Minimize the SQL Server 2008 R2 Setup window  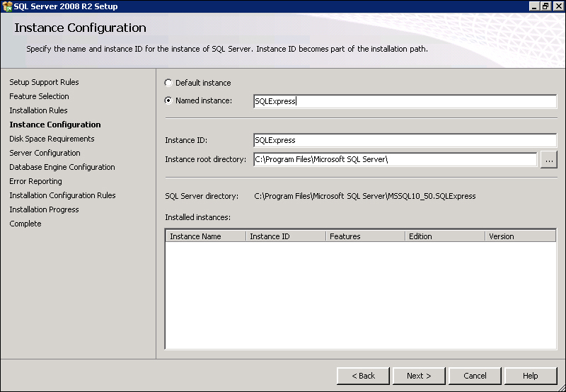click(x=534, y=6)
